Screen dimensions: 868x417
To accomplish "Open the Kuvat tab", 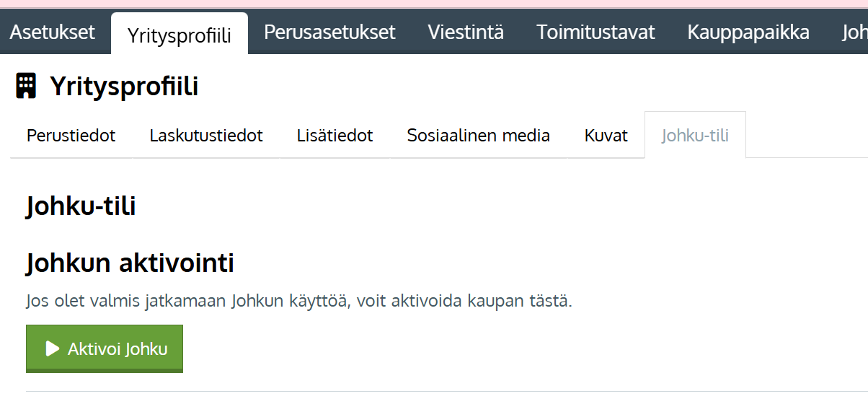I will click(606, 136).
